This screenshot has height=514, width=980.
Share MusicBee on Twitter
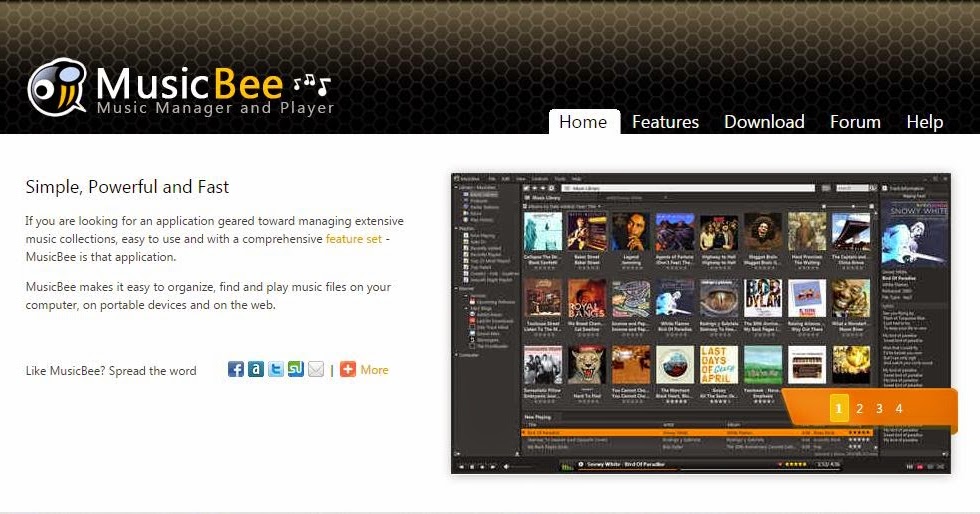[x=276, y=370]
